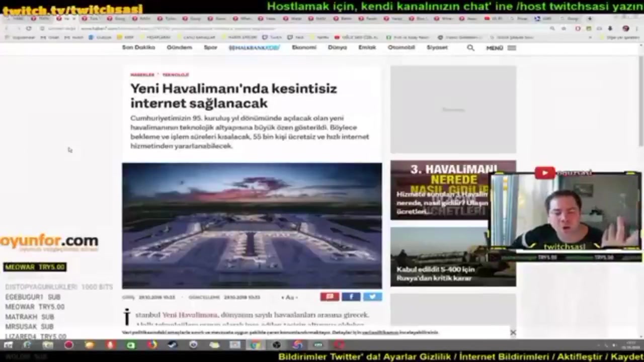Close the cookie notice banner
Screen dimensions: 644x362
click(513, 332)
